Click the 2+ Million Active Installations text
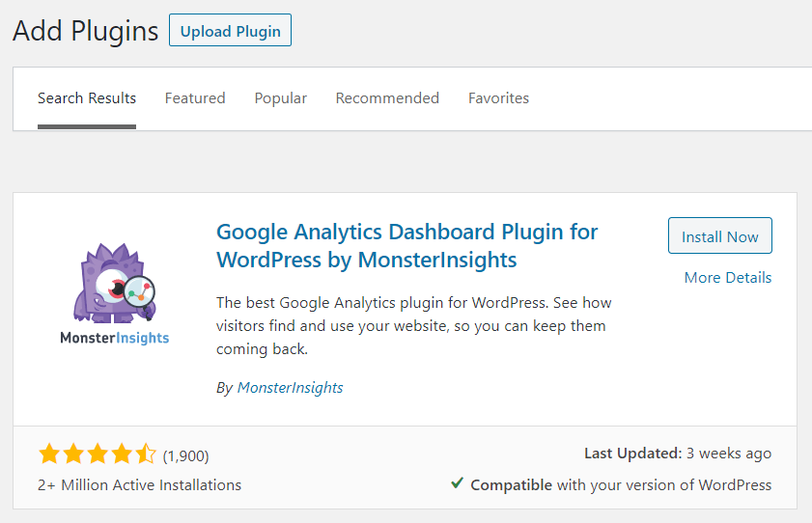Image resolution: width=812 pixels, height=523 pixels. 139,484
